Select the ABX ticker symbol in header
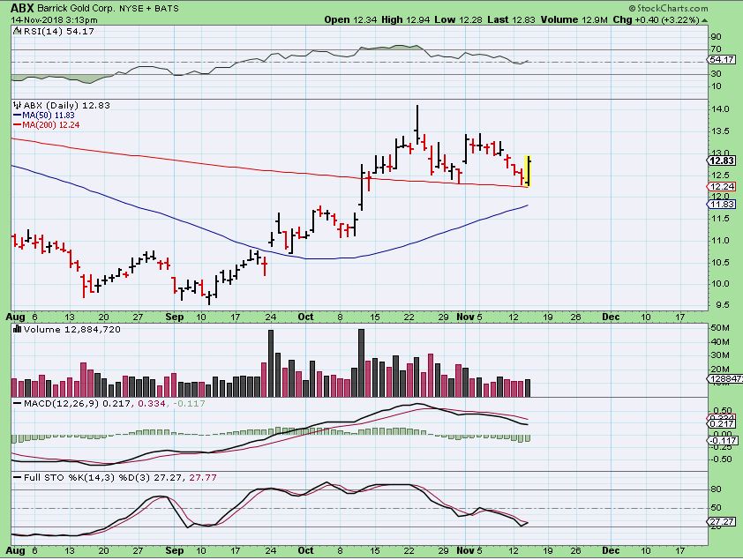Image resolution: width=743 pixels, height=560 pixels. point(22,8)
